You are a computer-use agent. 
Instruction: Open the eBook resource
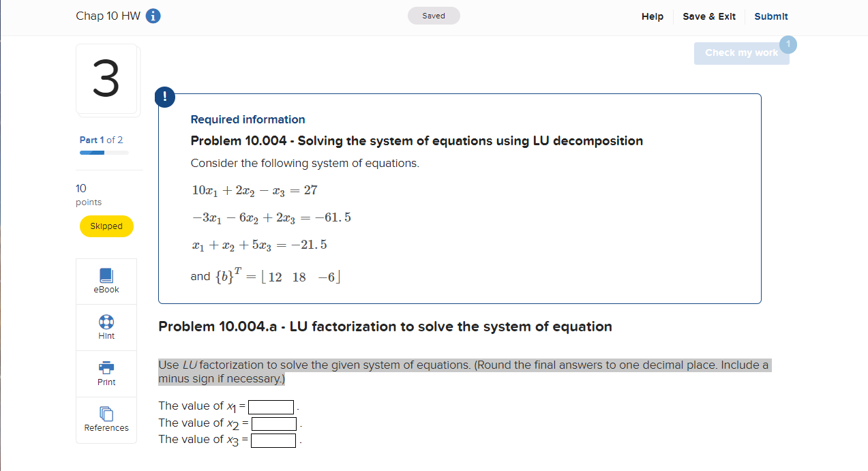pos(106,281)
